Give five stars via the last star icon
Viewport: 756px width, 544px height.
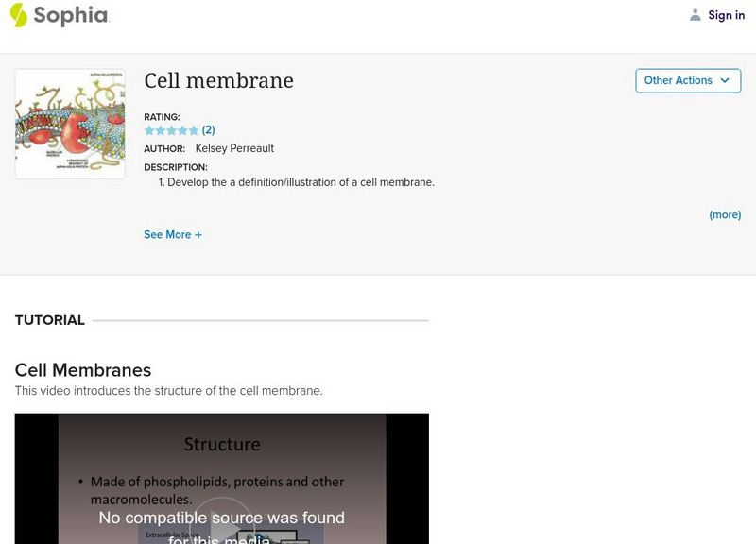tap(193, 129)
